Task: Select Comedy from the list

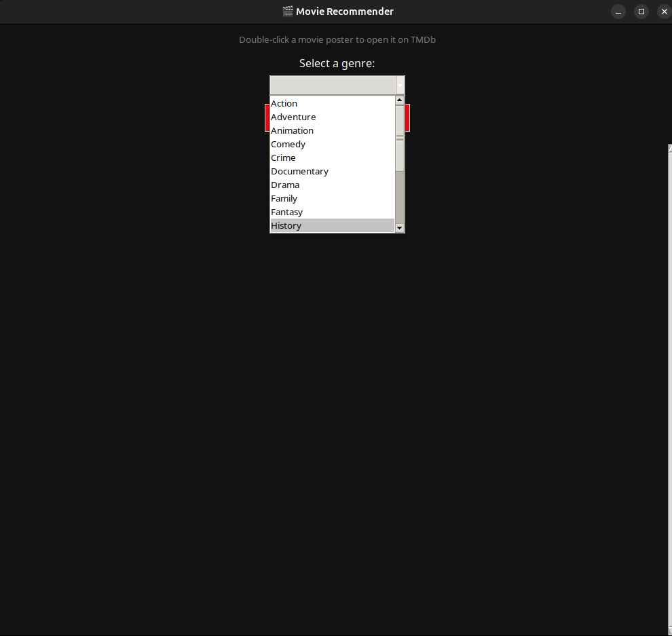Action: [332, 145]
